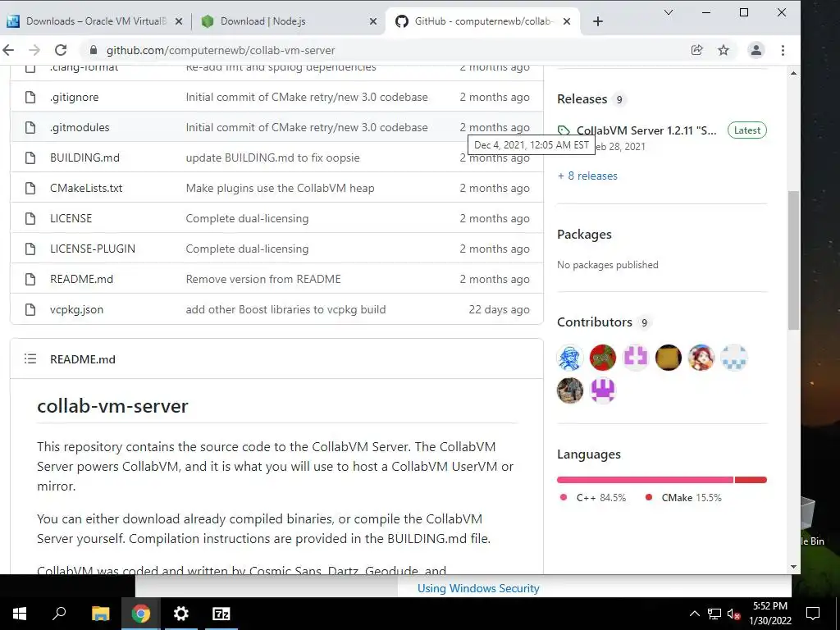Open the BUILDING.md file

pyautogui.click(x=84, y=157)
